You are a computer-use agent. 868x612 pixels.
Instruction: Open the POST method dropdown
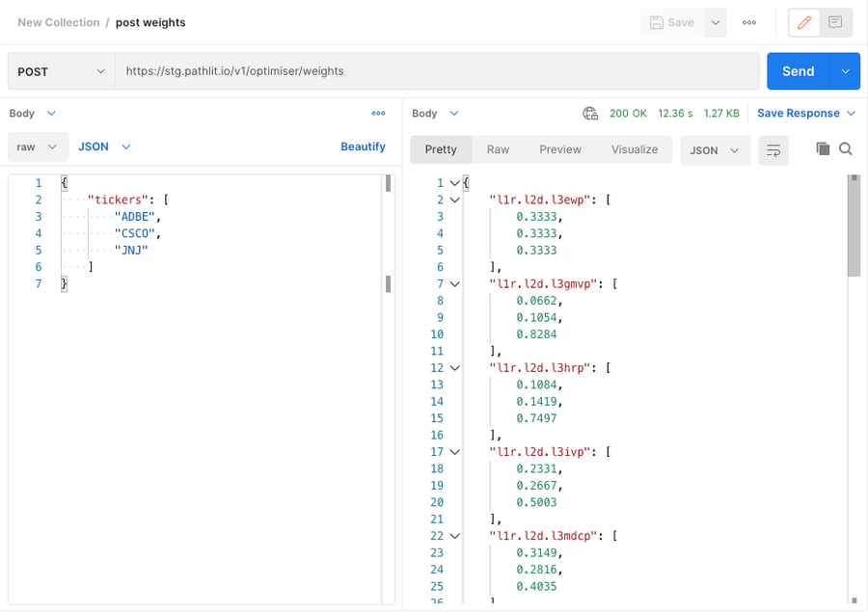(x=60, y=71)
